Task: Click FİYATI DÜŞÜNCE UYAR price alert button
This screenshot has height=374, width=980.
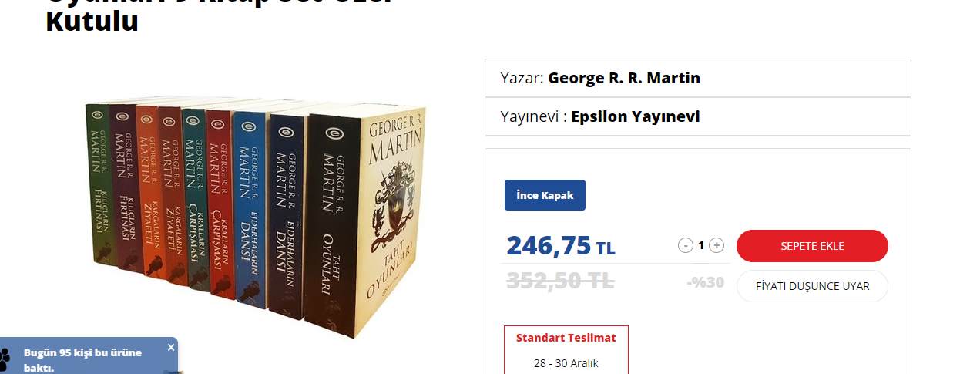Action: [812, 286]
